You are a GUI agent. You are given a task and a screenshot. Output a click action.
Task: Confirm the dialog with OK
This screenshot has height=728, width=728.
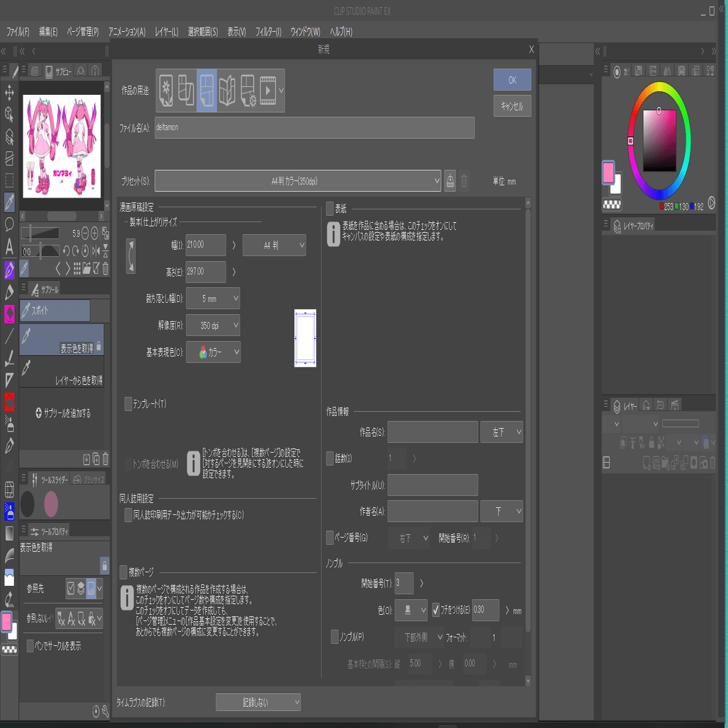tap(512, 80)
